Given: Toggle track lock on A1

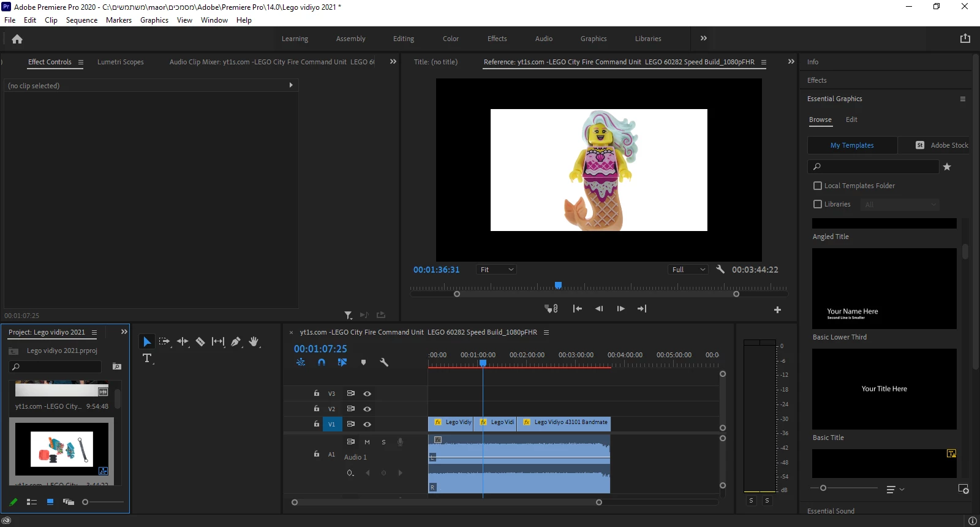Looking at the screenshot, I should [x=317, y=453].
